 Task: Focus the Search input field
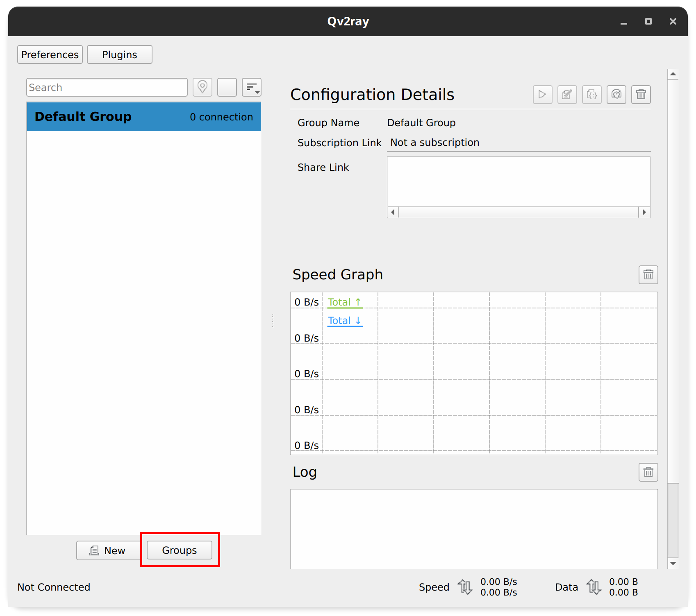[x=107, y=87]
